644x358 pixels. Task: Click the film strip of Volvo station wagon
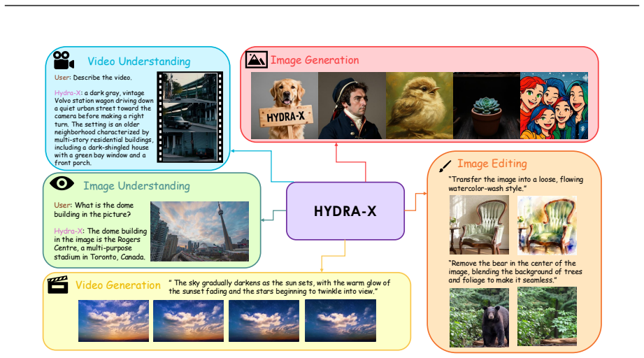190,117
